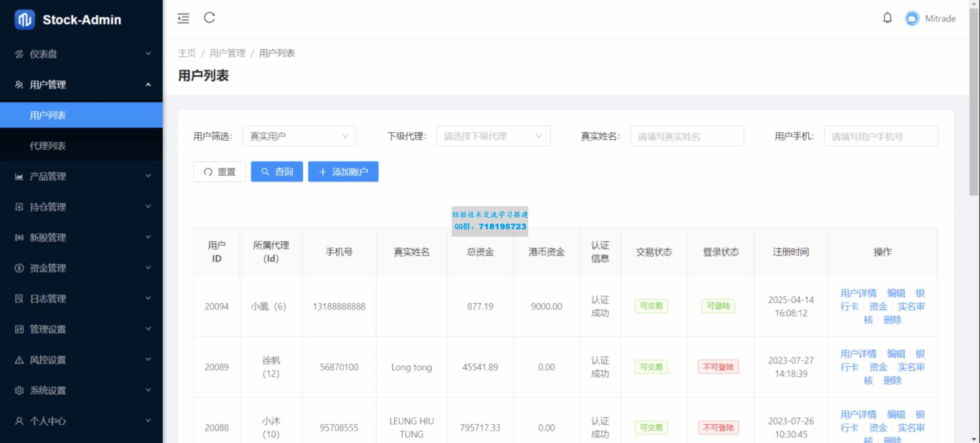
Task: Click the Mitrade user avatar
Action: pyautogui.click(x=912, y=18)
